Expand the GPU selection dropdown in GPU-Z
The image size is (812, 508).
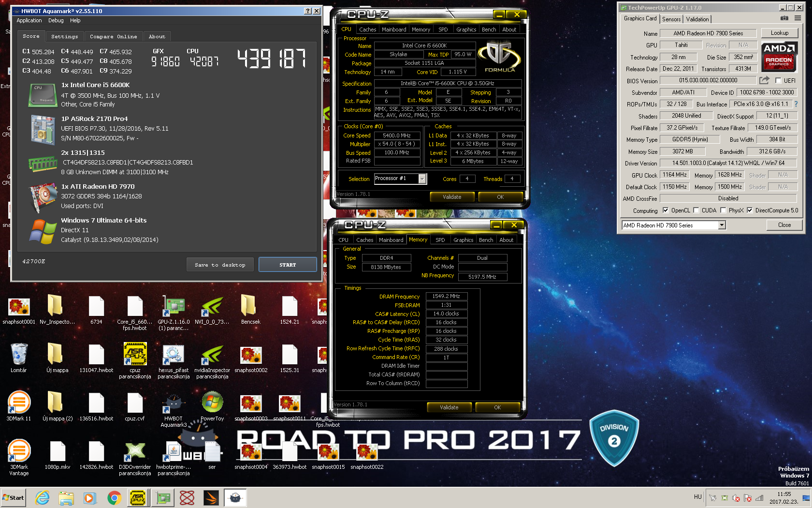pos(722,225)
